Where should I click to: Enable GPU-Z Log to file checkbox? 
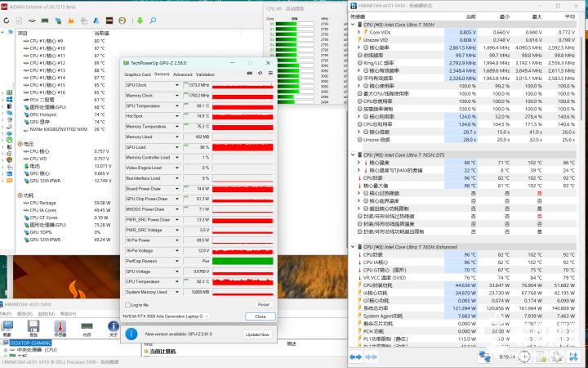128,305
